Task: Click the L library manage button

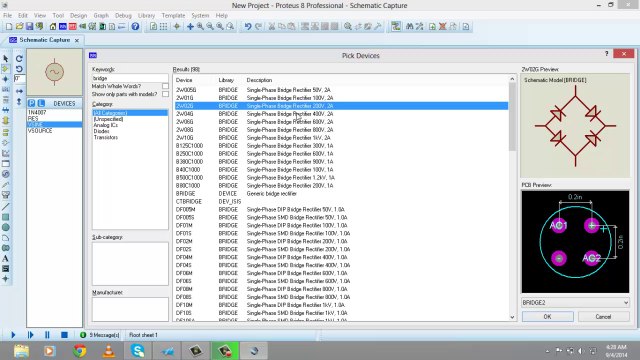Action: coord(41,103)
